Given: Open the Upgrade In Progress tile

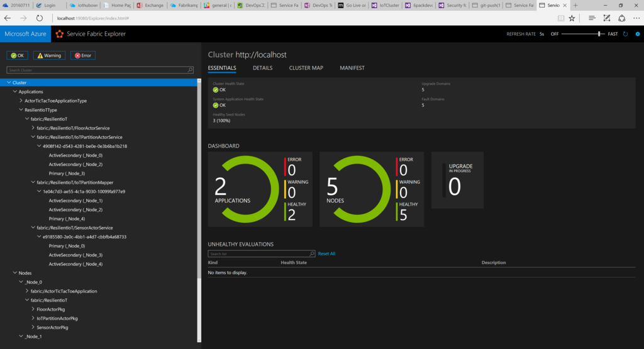Looking at the screenshot, I should [458, 180].
